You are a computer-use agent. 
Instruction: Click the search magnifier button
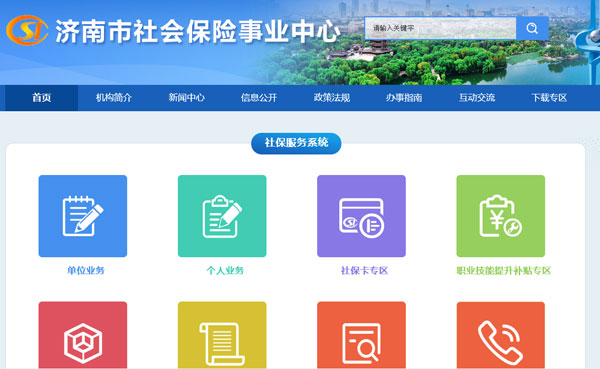point(532,28)
